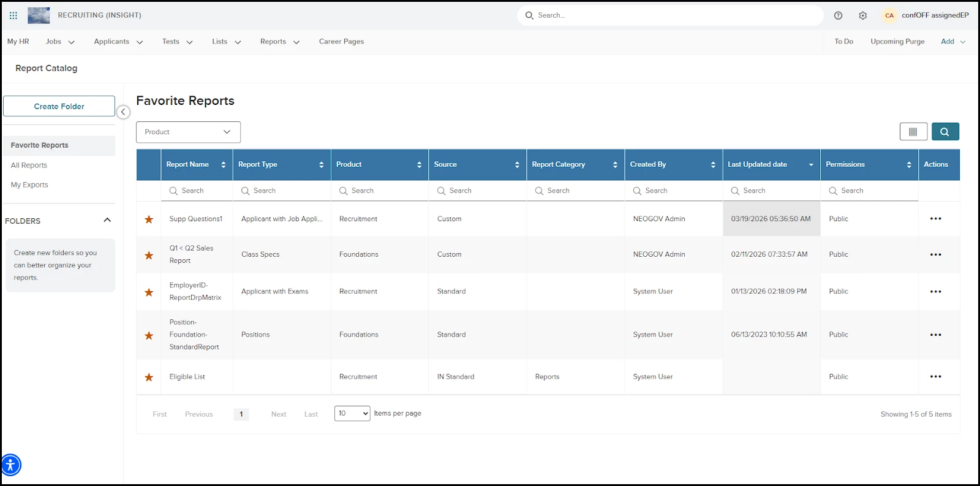Open the Add dropdown
980x486 pixels.
(x=953, y=42)
